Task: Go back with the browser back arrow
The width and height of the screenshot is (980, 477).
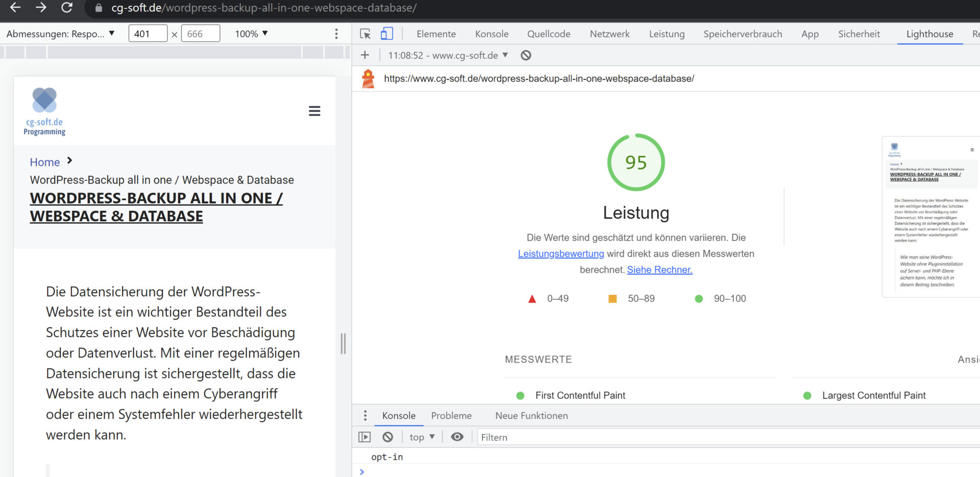Action: (x=16, y=8)
